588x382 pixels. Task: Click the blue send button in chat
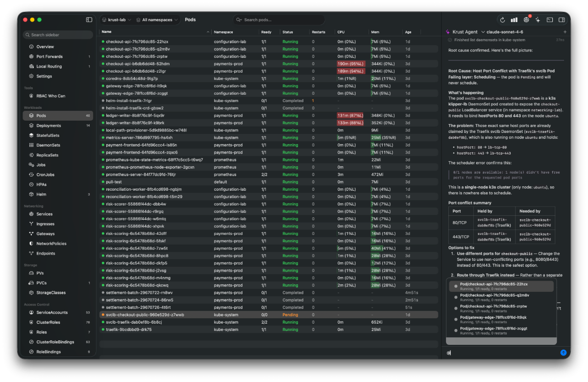coord(563,353)
